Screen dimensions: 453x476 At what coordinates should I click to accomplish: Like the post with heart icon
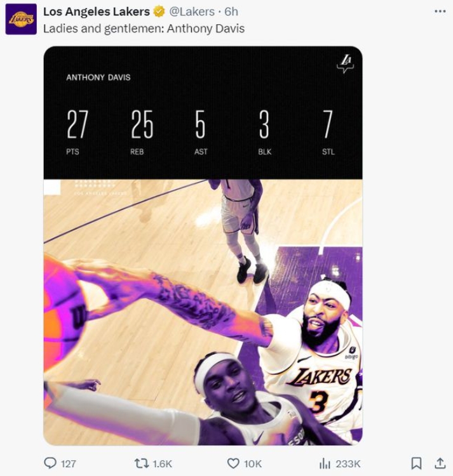click(x=233, y=463)
